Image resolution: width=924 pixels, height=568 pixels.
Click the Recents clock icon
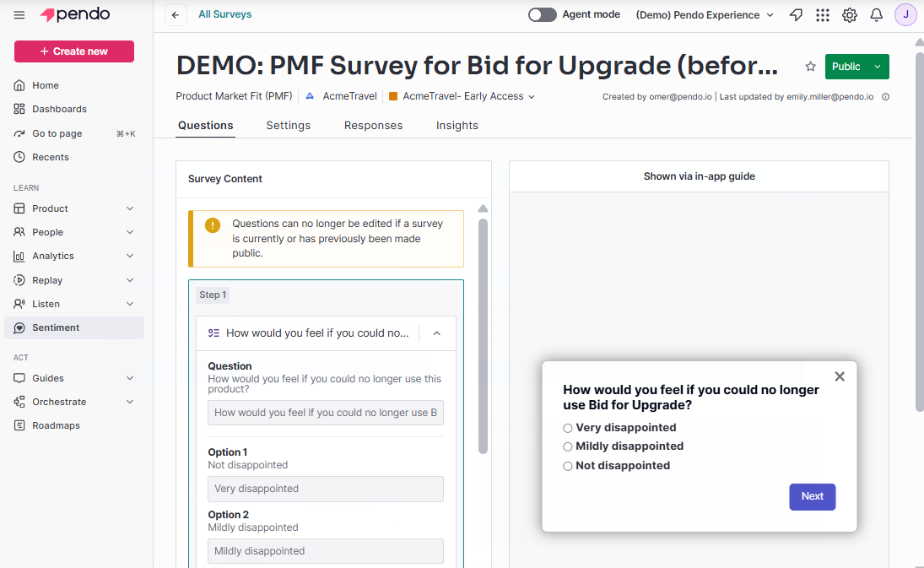(19, 157)
